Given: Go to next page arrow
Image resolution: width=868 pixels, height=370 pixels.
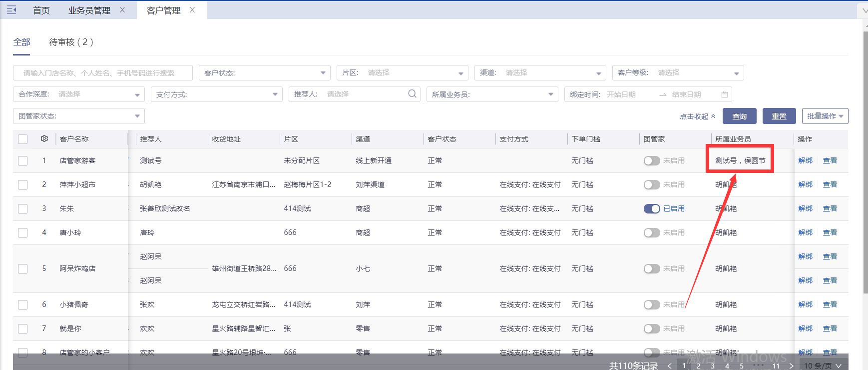Looking at the screenshot, I should [x=792, y=365].
